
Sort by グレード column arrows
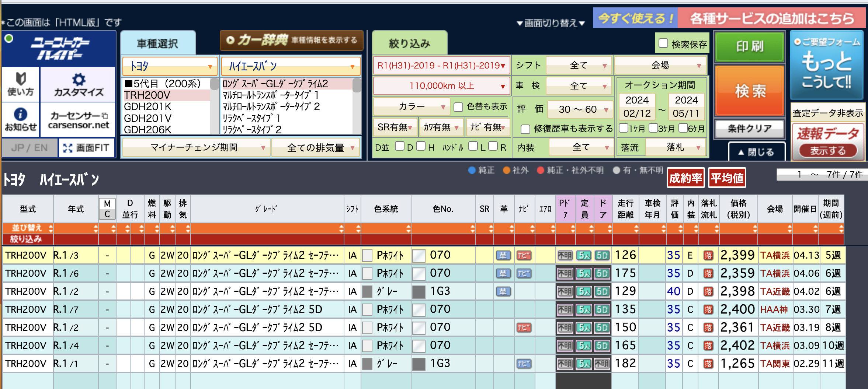pyautogui.click(x=341, y=228)
